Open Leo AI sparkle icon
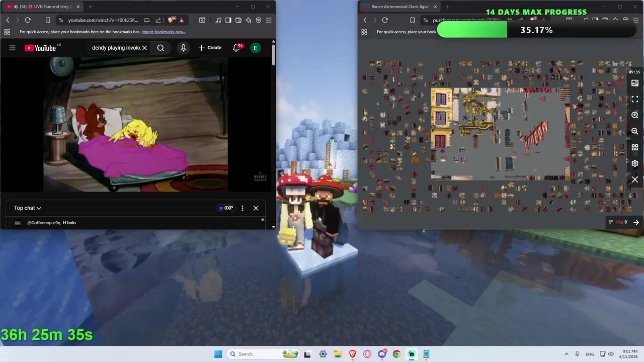Viewport: 644px width, 362px height. (x=249, y=20)
